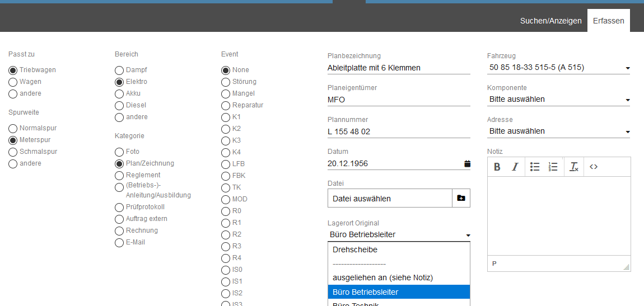Select Störung event option
Viewport: 644px width, 306px height.
[x=226, y=82]
